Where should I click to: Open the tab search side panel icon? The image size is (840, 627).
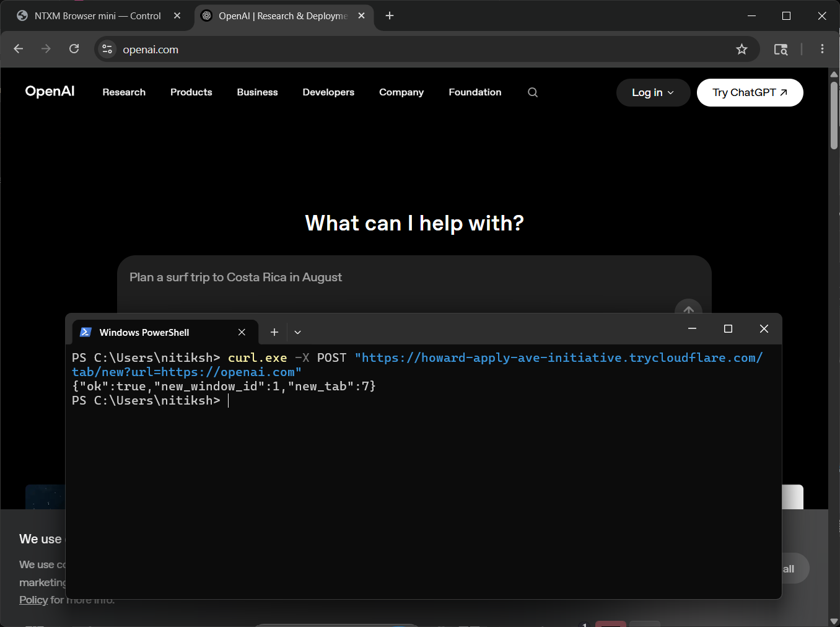(x=781, y=49)
